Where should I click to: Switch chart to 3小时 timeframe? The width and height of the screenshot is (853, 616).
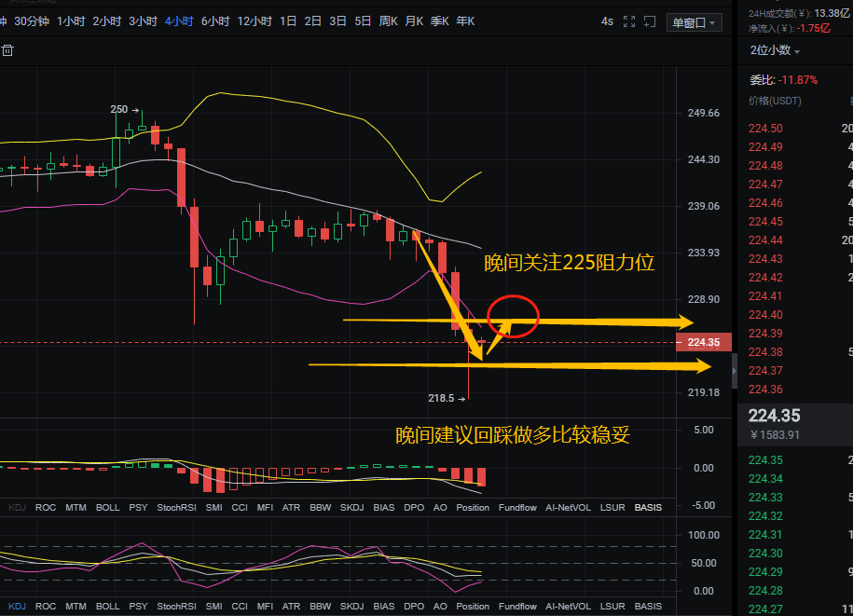tap(143, 21)
